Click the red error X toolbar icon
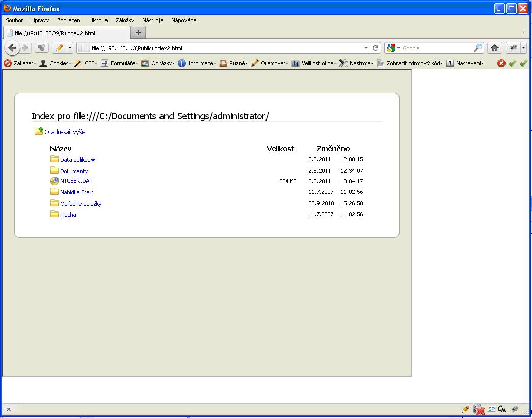Screen dimensions: 532x418 501,63
